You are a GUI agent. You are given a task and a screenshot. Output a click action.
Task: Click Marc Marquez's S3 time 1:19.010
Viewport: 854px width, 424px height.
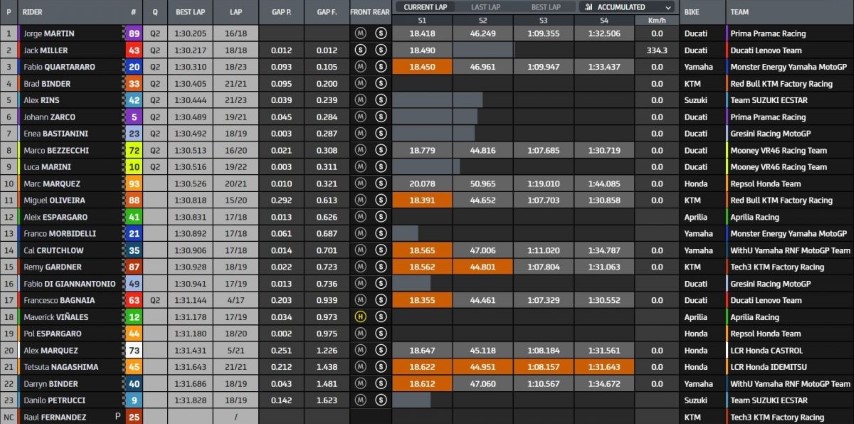(543, 184)
